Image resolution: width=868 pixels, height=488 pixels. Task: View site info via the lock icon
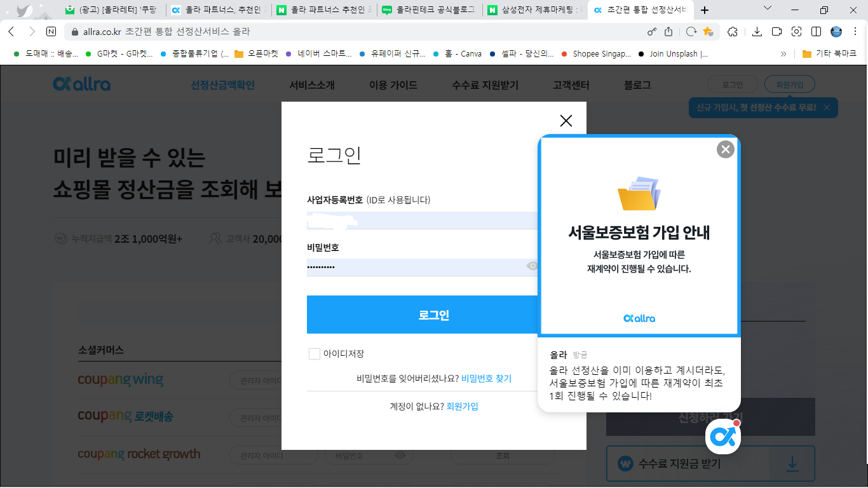[x=74, y=32]
